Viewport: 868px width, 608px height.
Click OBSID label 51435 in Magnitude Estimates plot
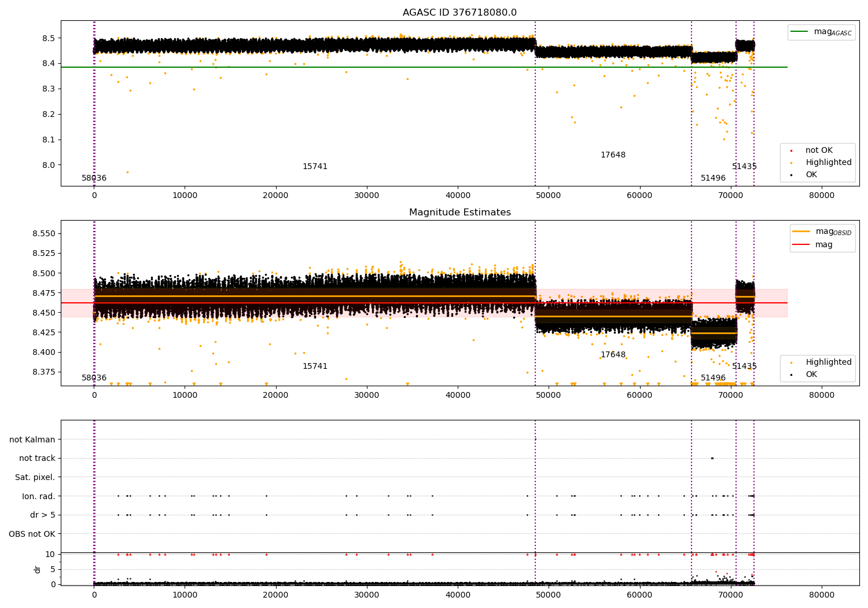(744, 367)
